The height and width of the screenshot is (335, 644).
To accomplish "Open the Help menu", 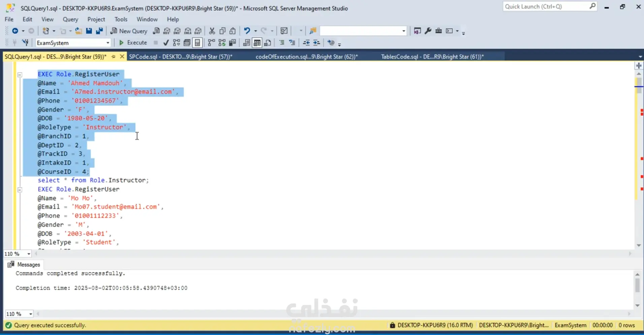I will pyautogui.click(x=173, y=19).
